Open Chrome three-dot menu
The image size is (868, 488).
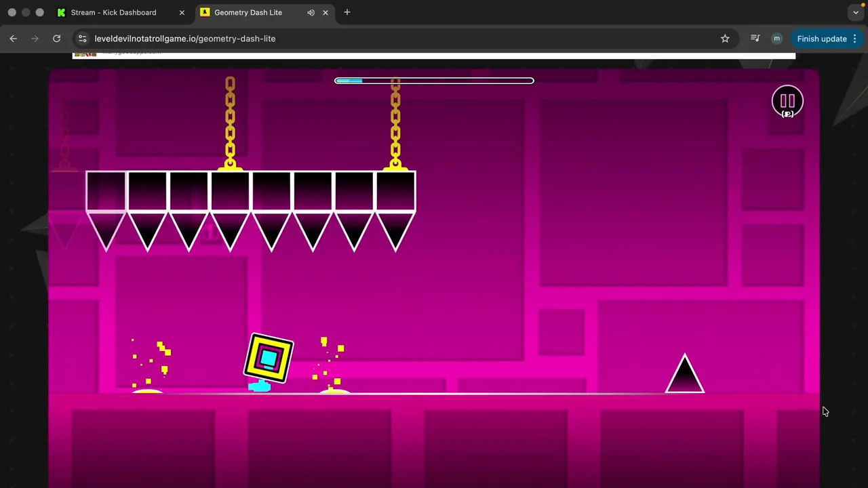[x=854, y=39]
